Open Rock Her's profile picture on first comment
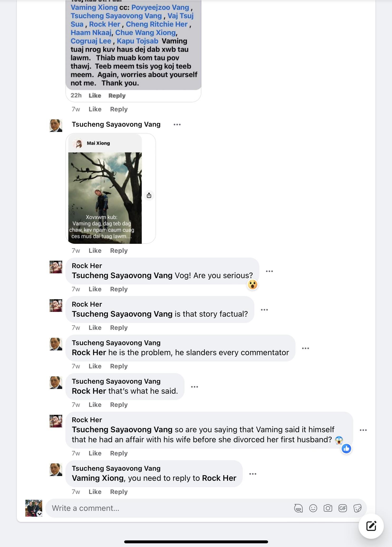The image size is (392, 547). tap(56, 267)
